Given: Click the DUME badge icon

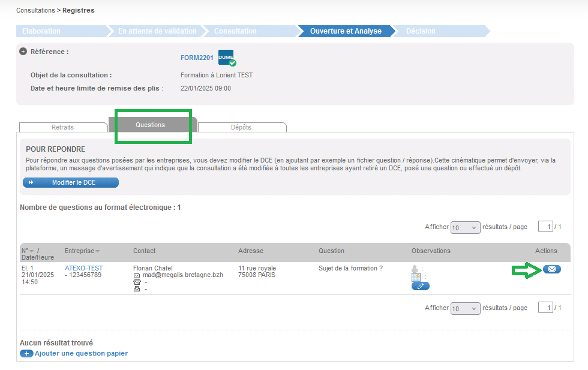Looking at the screenshot, I should tap(226, 58).
